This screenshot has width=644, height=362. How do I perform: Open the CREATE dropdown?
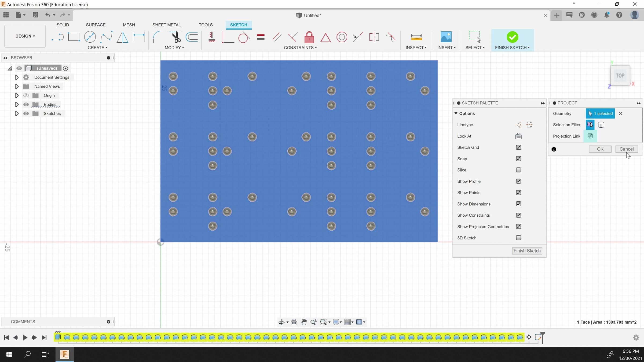98,47
